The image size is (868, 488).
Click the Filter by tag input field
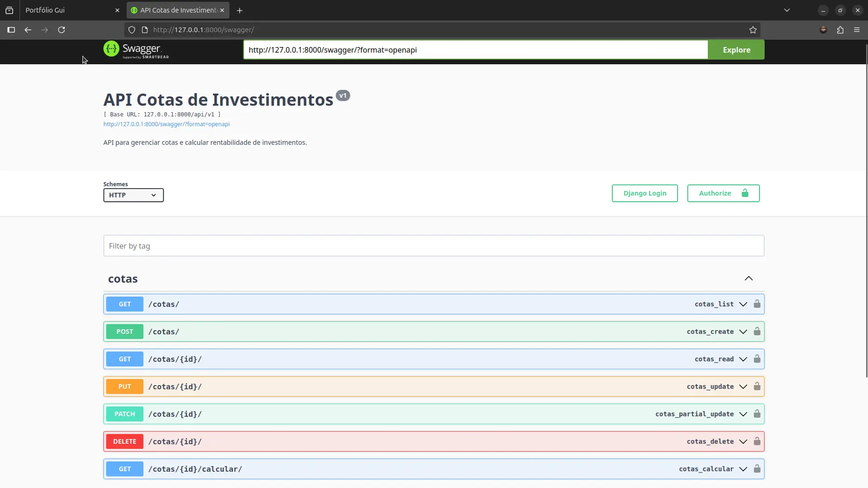click(x=433, y=246)
